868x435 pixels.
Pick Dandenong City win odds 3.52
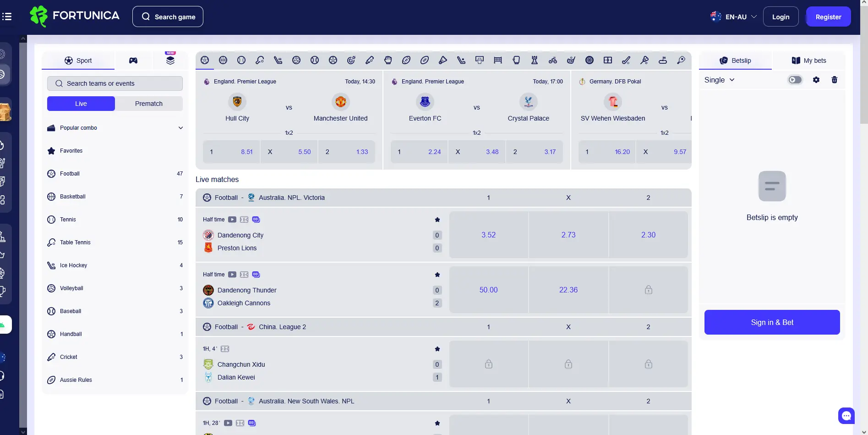[489, 235]
